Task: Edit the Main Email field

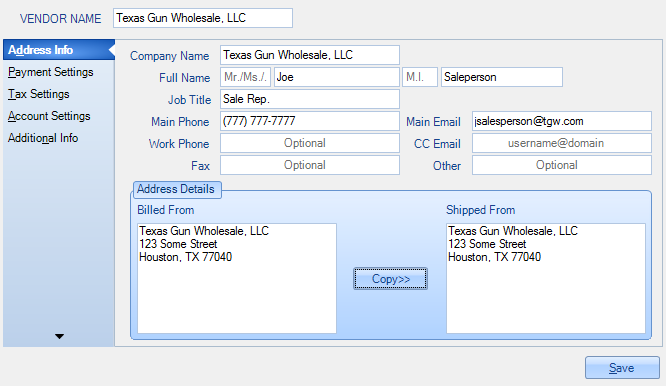Action: 562,121
